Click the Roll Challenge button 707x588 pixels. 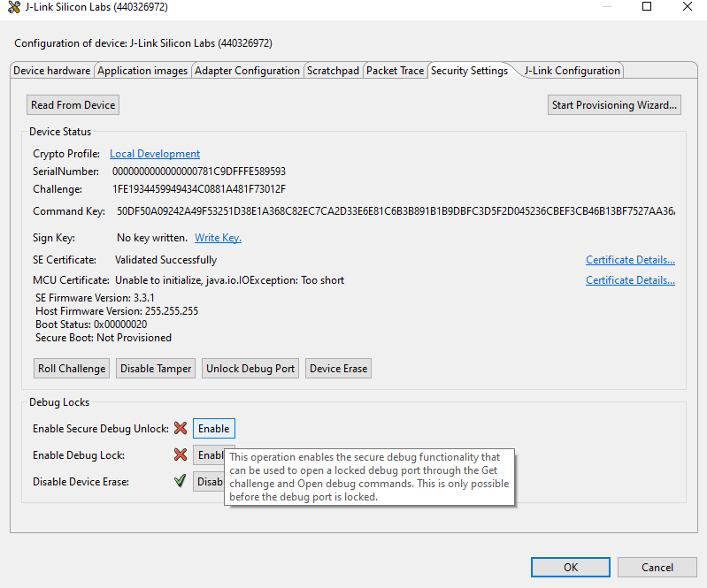click(72, 369)
